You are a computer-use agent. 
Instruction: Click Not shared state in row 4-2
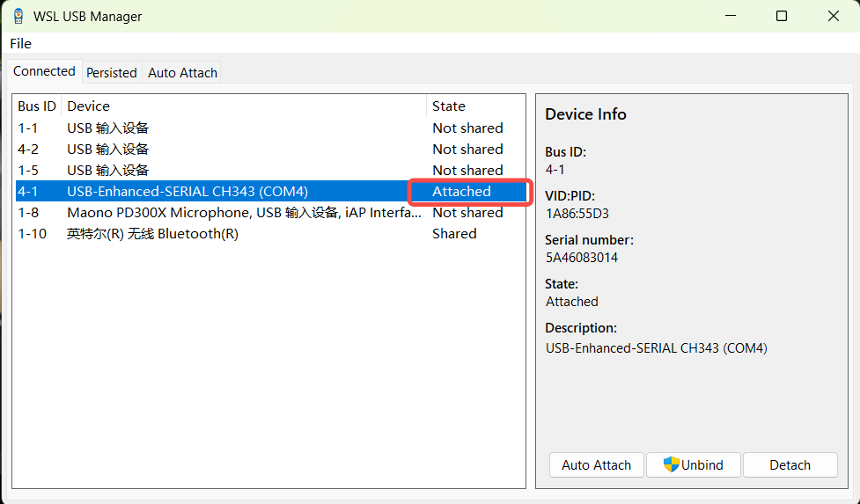click(x=467, y=149)
